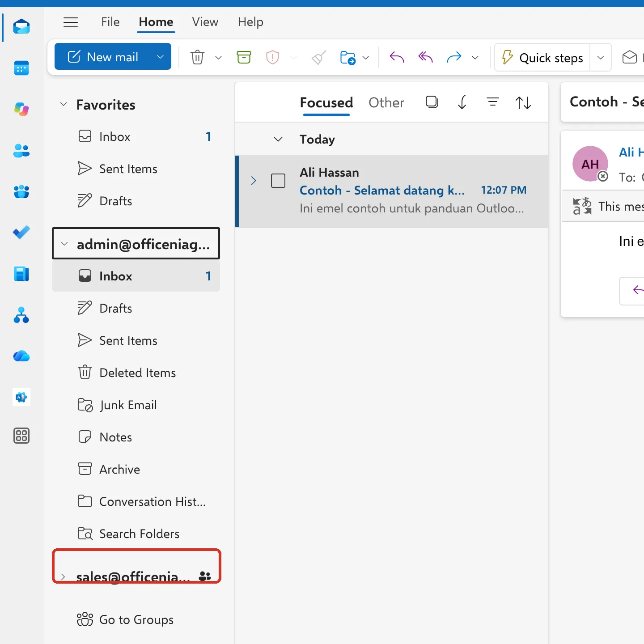Open the People contacts icon
Viewport: 644px width, 644px height.
21,151
